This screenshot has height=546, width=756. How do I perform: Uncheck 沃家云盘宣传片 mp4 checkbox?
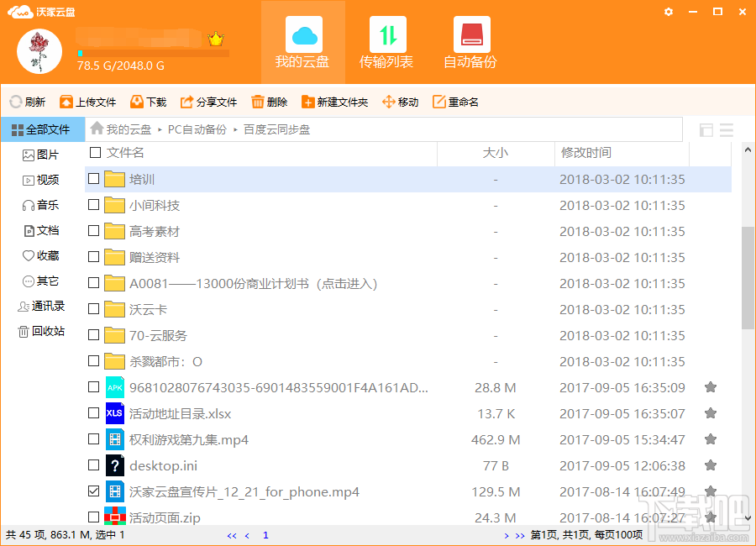[93, 491]
